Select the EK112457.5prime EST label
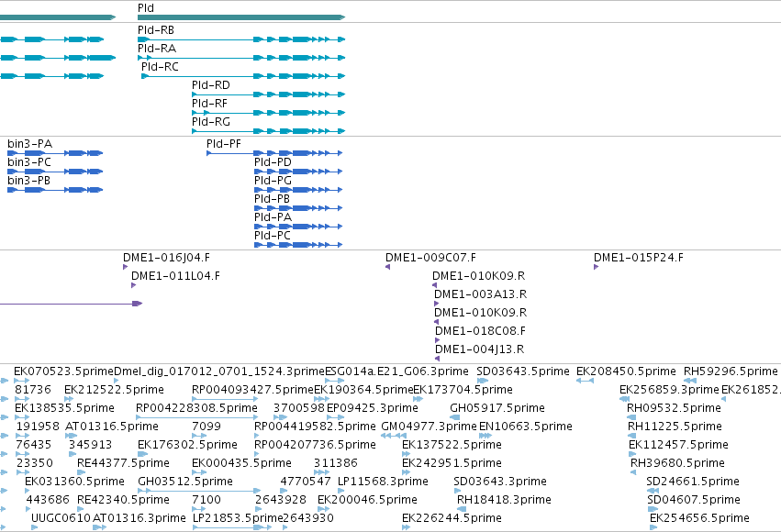The height and width of the screenshot is (532, 781). pos(678,446)
